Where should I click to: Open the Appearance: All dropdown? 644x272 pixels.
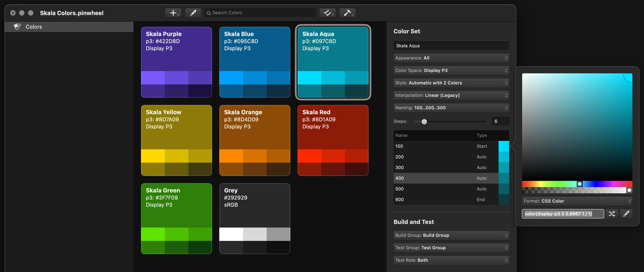click(x=451, y=58)
